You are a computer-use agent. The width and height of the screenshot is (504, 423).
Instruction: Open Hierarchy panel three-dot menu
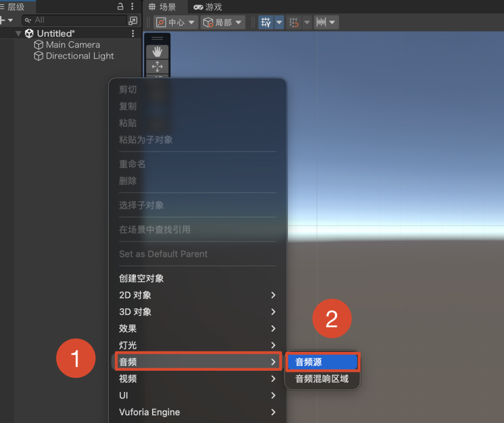[132, 6]
